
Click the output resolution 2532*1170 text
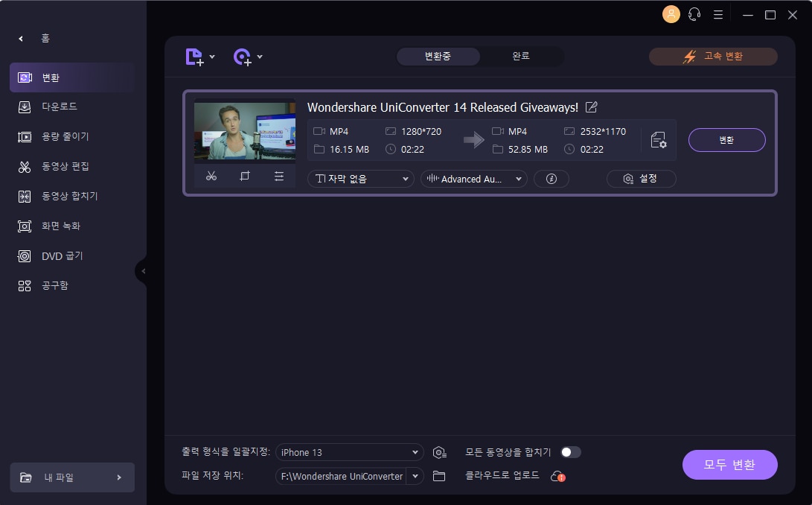click(x=604, y=132)
